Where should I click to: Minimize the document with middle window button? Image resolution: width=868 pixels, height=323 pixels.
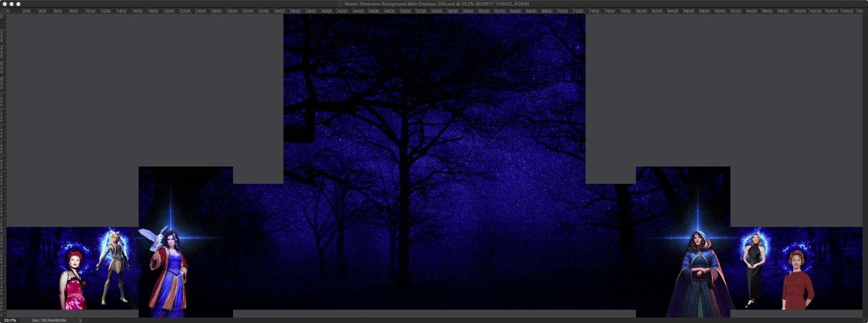(12, 4)
